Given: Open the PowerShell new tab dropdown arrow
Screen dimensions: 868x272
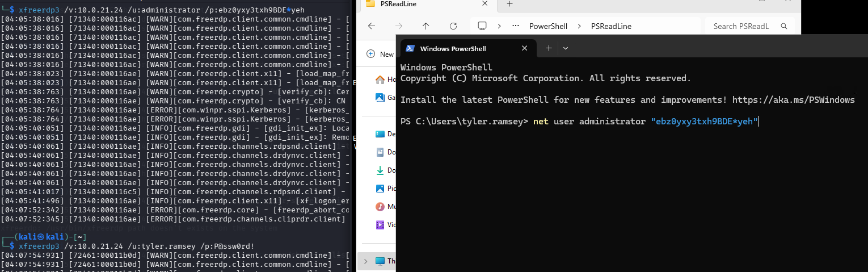Looking at the screenshot, I should [566, 48].
